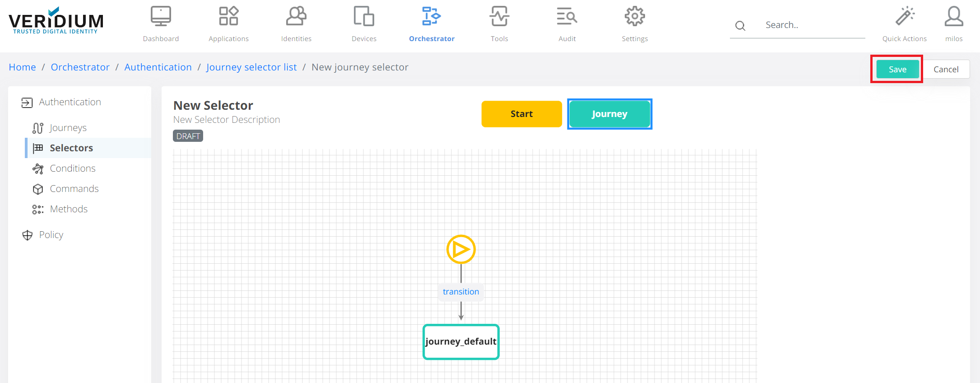Image resolution: width=980 pixels, height=383 pixels.
Task: Open Commands in the sidebar menu
Action: pos(74,189)
